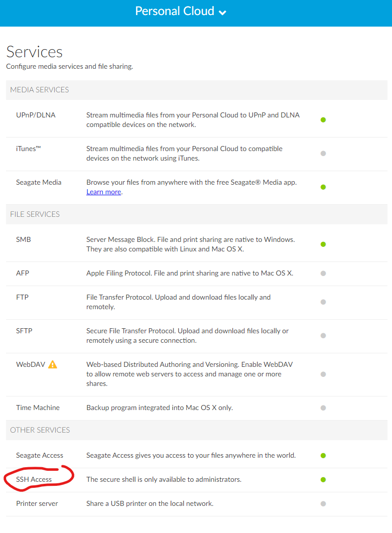Click the gray status dot for AFP
The image size is (392, 533).
click(323, 274)
